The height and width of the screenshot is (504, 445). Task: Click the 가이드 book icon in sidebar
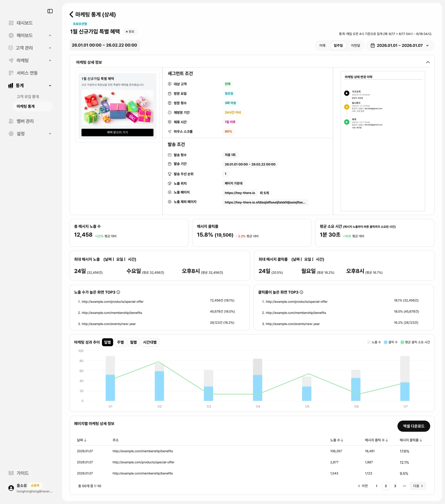(11, 473)
